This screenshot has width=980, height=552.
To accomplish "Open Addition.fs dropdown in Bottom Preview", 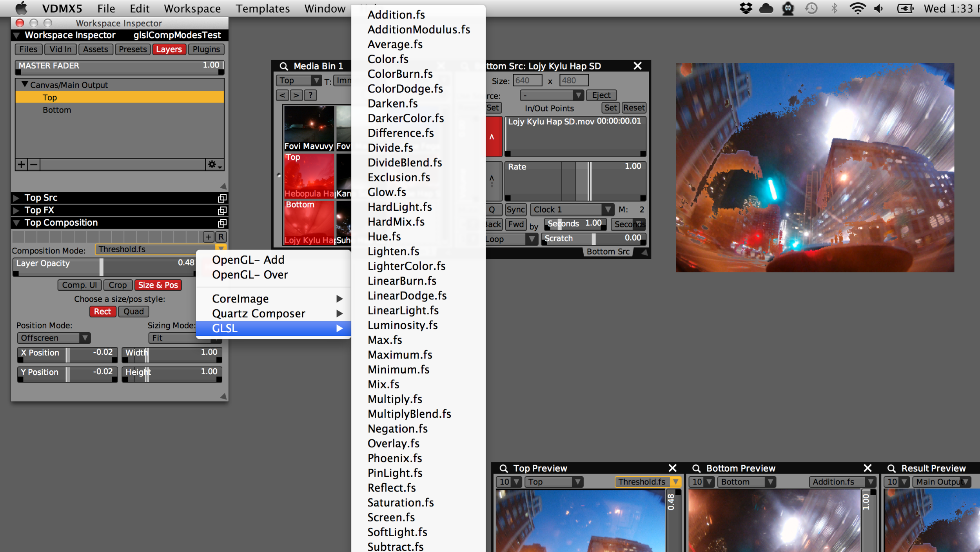I will (x=842, y=482).
